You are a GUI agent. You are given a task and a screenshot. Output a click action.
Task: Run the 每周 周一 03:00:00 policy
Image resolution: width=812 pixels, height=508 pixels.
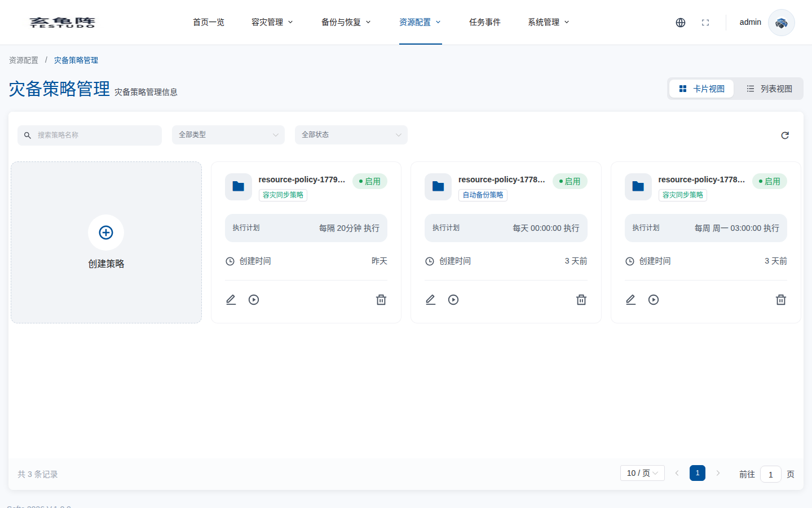pyautogui.click(x=654, y=300)
